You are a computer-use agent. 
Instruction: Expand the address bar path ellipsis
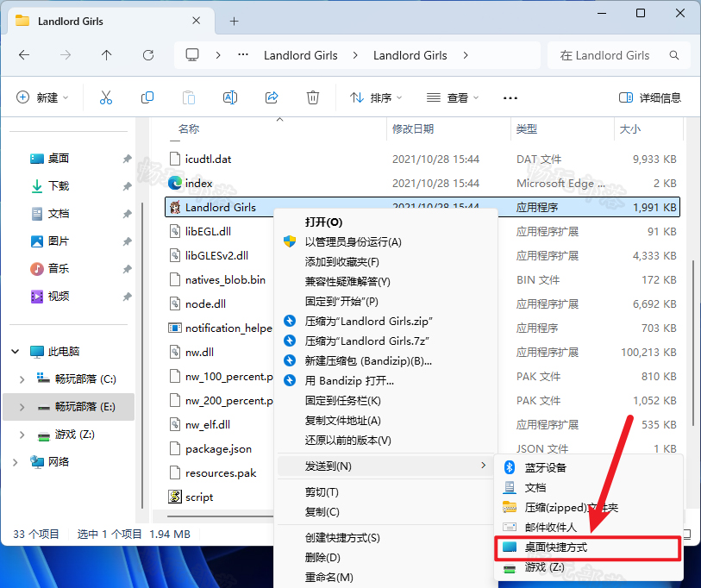[x=243, y=55]
